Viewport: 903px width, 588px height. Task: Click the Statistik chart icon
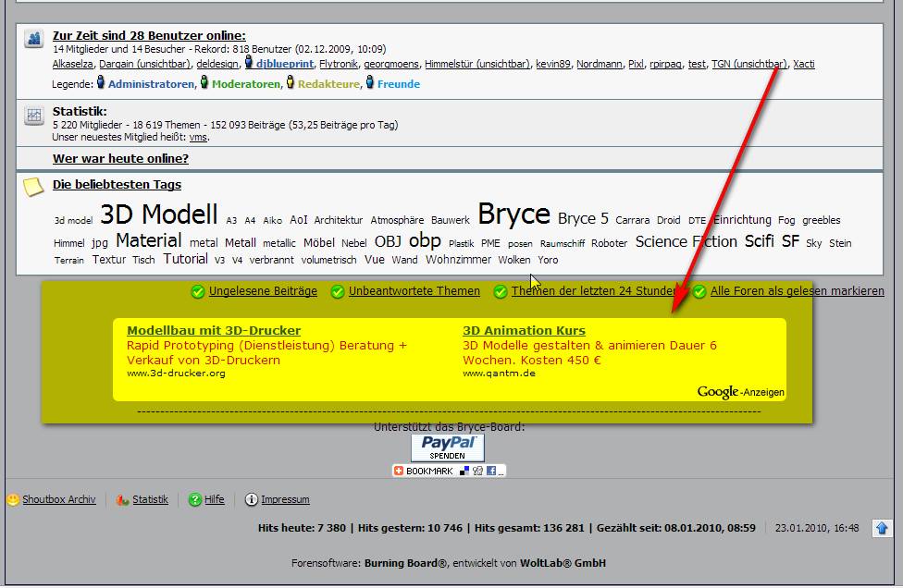coord(34,115)
